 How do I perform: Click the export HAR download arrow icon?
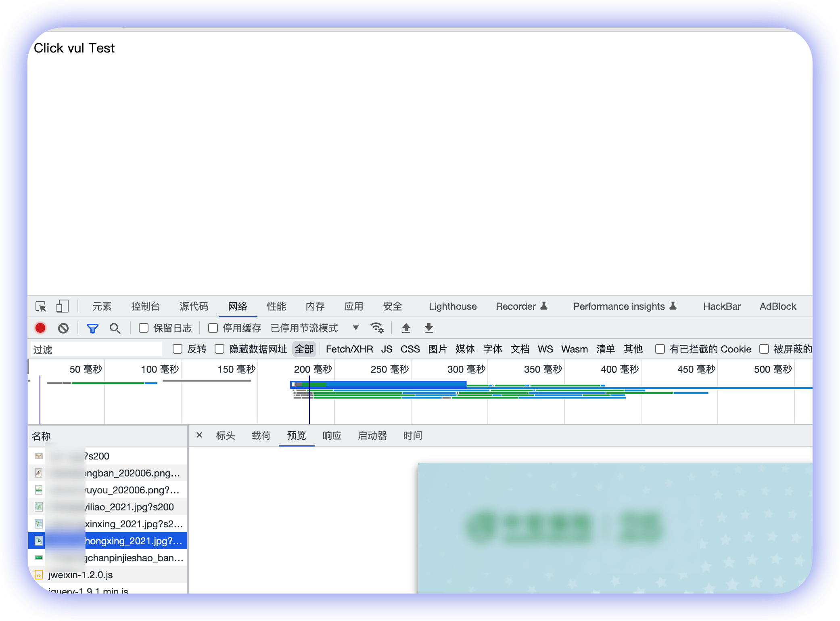[x=429, y=328]
